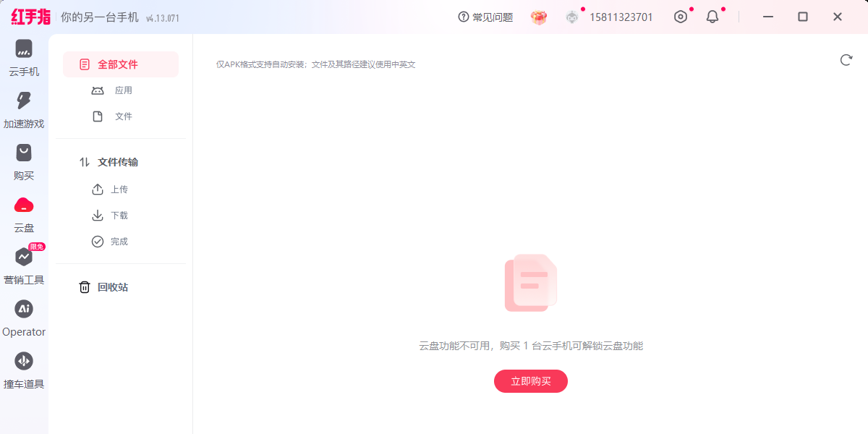This screenshot has width=868, height=434.
Task: Open the 云手机 cloud phone section
Action: coord(24,58)
